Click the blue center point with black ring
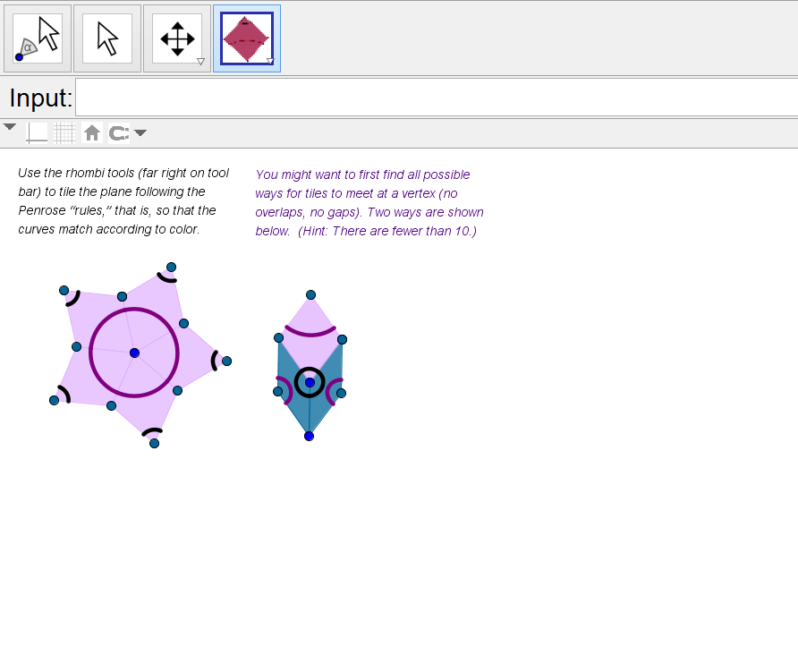 tap(310, 382)
